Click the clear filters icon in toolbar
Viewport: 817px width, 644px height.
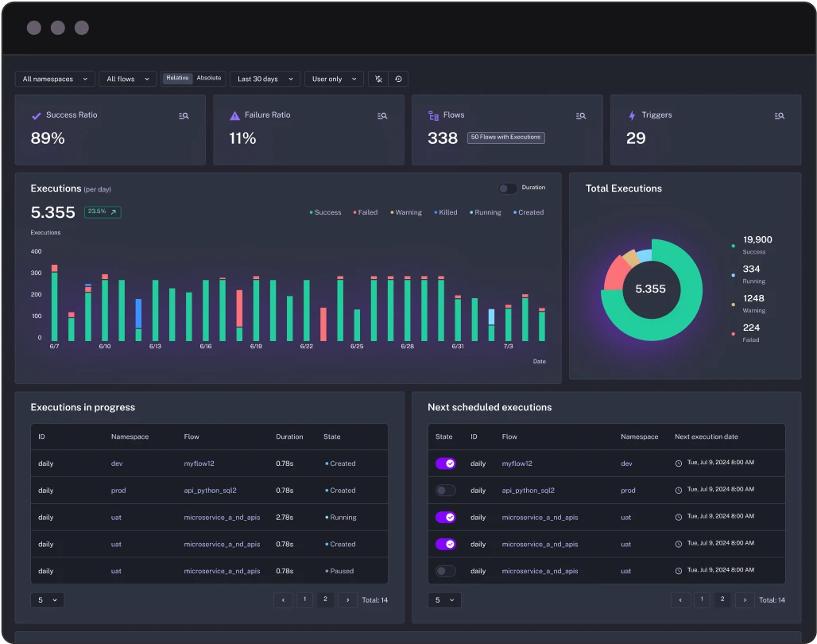coord(378,79)
